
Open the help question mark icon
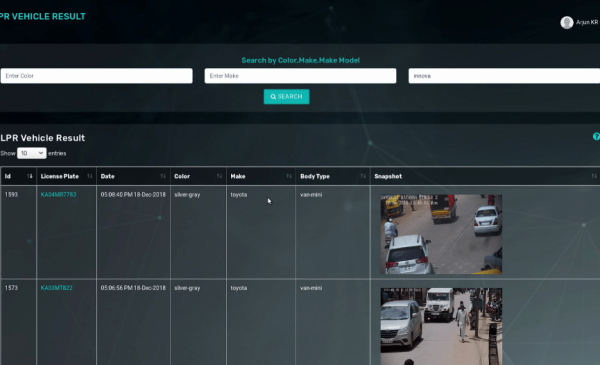pyautogui.click(x=596, y=137)
